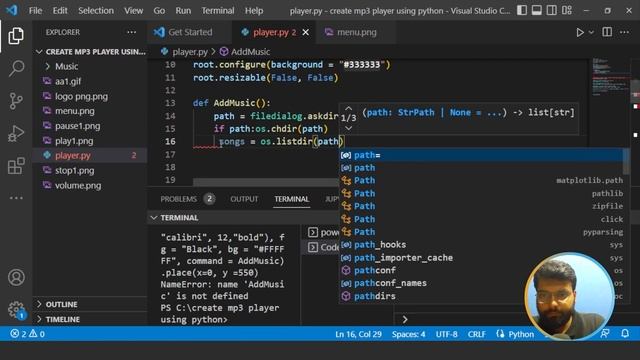This screenshot has height=360, width=640.
Task: Open stop1.png file in explorer
Action: tap(90, 171)
